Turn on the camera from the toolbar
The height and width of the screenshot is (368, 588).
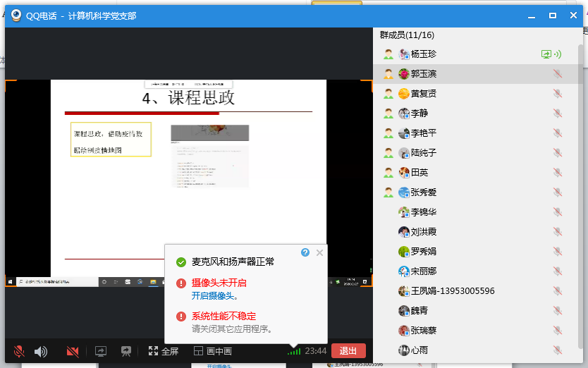tap(72, 351)
